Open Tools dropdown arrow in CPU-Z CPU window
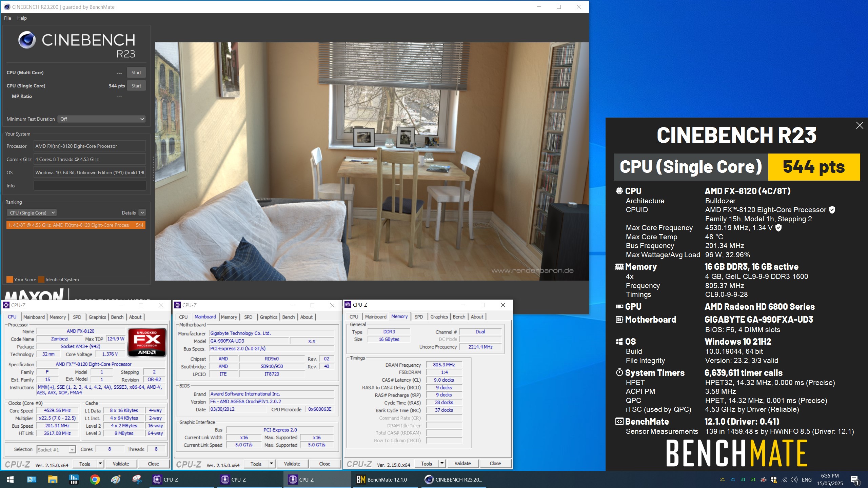This screenshot has width=868, height=488. 100,464
